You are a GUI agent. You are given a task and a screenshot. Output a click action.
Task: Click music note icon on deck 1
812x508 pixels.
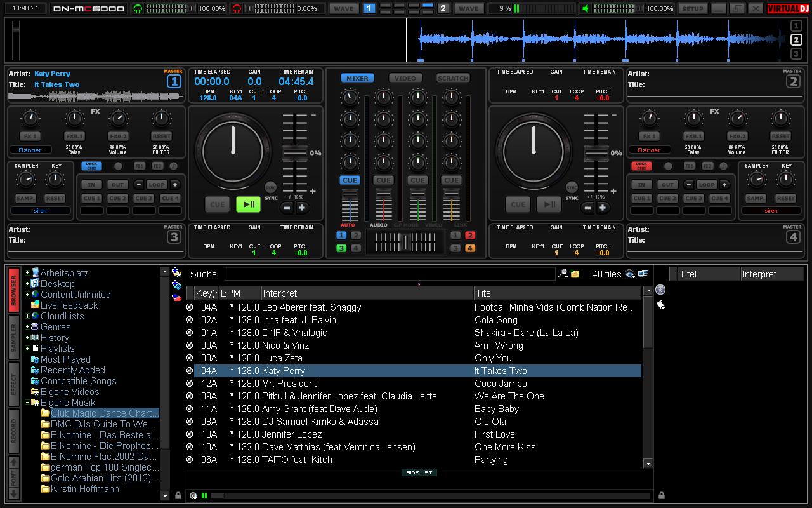(x=174, y=166)
